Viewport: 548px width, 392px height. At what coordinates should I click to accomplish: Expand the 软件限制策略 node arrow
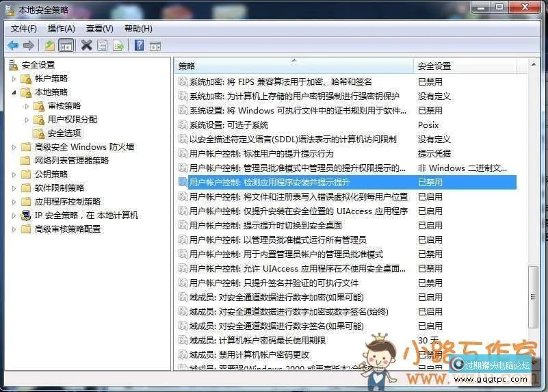[14, 188]
